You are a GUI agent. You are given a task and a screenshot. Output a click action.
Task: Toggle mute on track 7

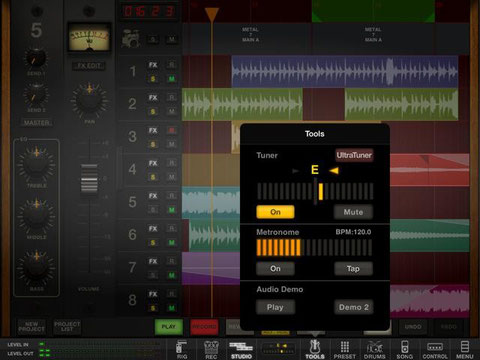172,275
